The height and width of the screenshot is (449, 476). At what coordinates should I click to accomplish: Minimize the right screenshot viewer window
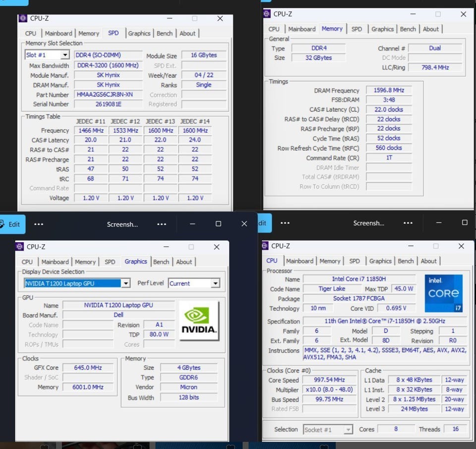(x=439, y=223)
